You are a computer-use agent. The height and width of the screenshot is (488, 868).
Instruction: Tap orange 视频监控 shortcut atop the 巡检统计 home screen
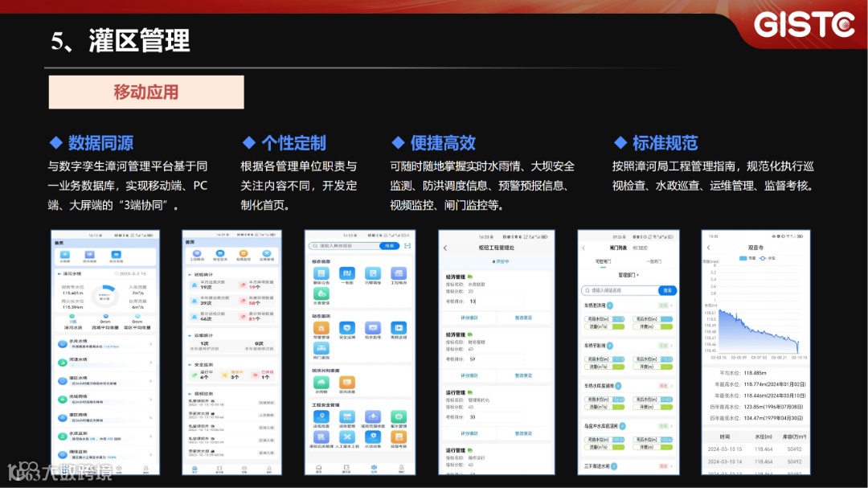coord(243,255)
